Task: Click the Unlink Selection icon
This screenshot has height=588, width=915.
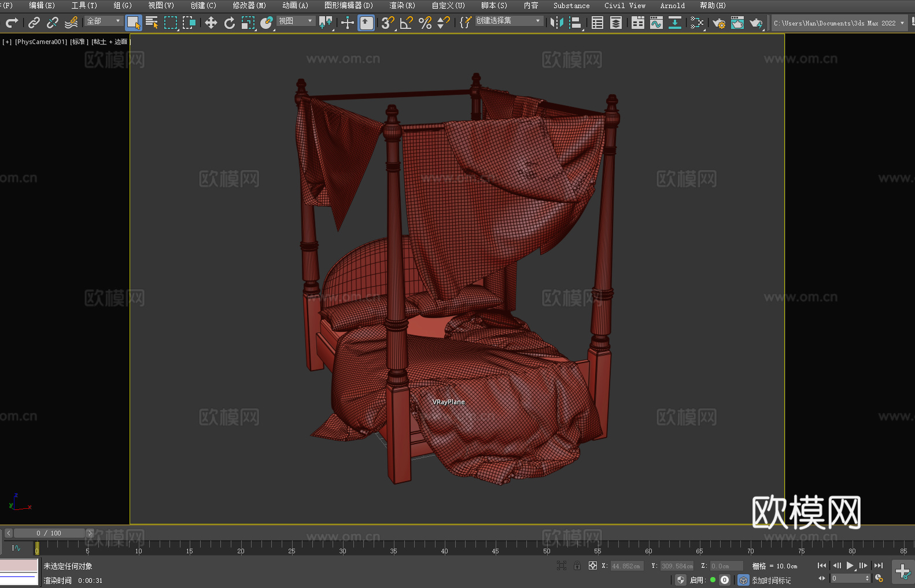Action: [x=53, y=23]
